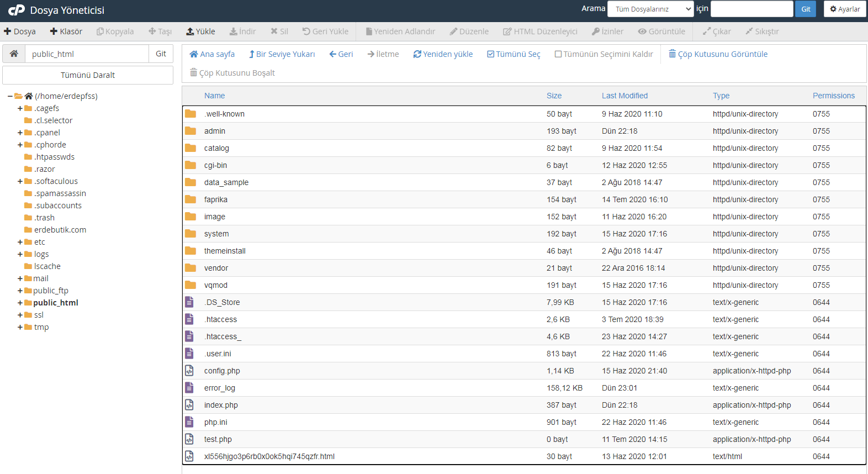Create new file with Dosya

[x=20, y=31]
